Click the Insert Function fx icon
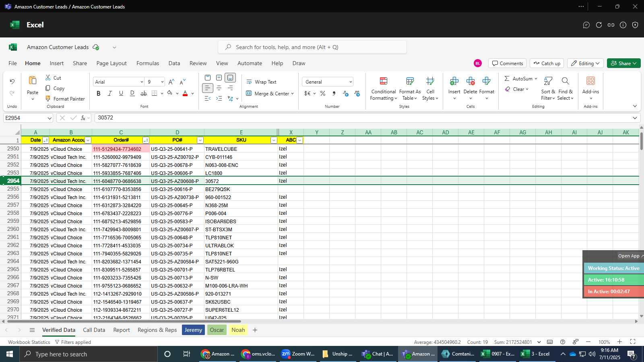Screen dimensions: 644x362 coord(83,118)
